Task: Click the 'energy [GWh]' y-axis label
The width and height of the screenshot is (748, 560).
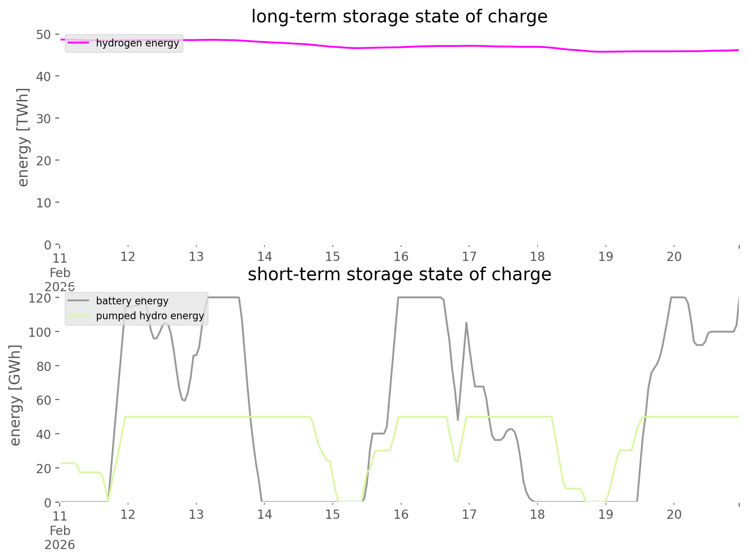Action: tap(15, 395)
